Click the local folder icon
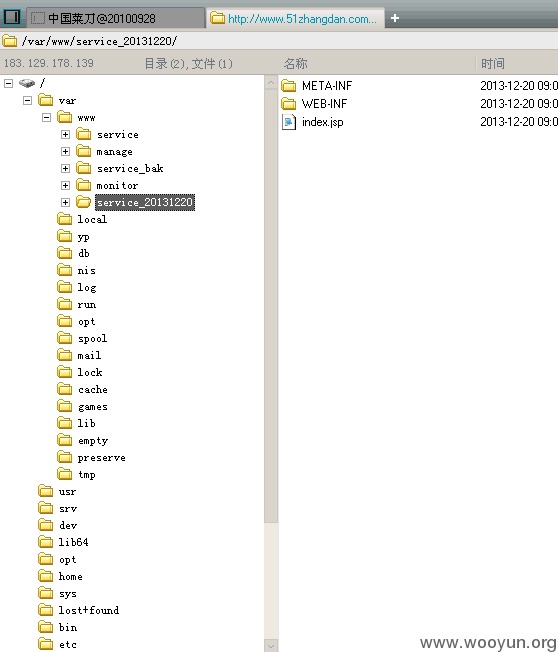The image size is (558, 652). [64, 219]
